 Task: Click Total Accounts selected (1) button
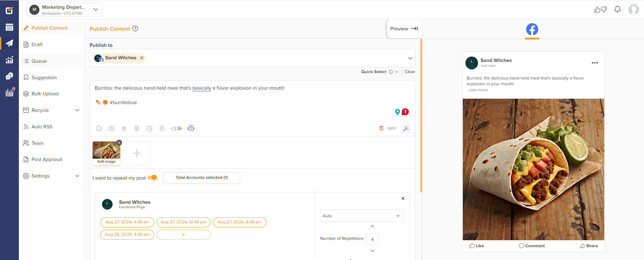[x=201, y=177]
